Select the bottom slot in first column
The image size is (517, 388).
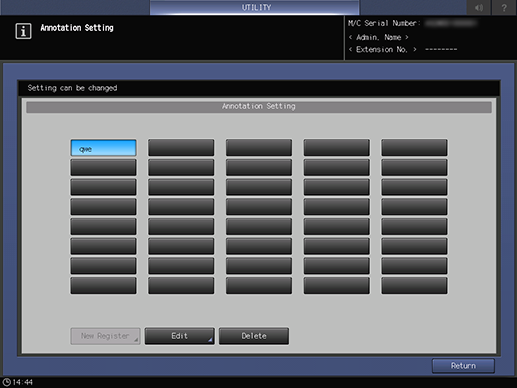[x=103, y=286]
